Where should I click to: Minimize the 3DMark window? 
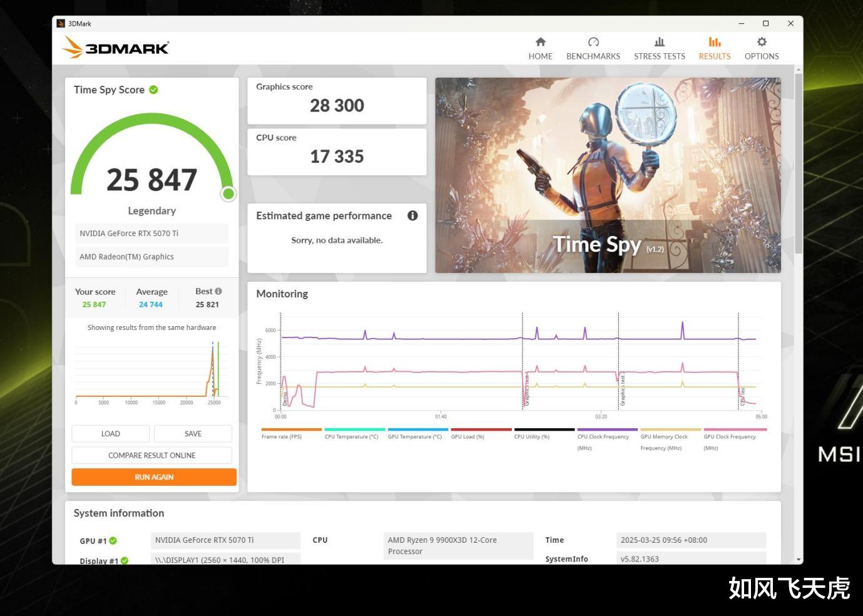click(742, 24)
